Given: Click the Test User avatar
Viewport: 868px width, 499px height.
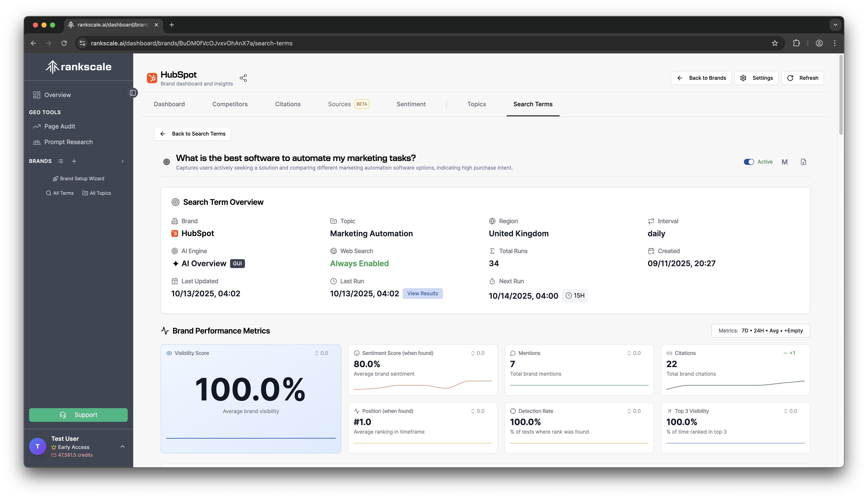Looking at the screenshot, I should 38,447.
